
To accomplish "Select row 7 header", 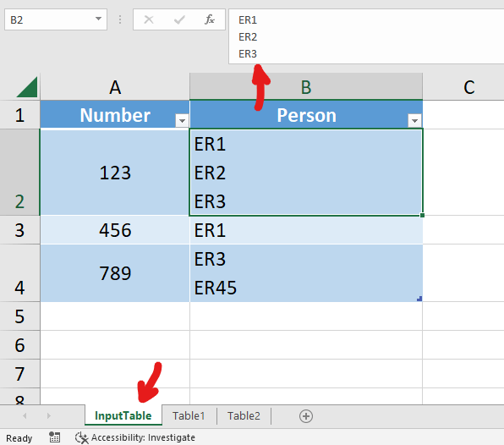I will pyautogui.click(x=19, y=374).
